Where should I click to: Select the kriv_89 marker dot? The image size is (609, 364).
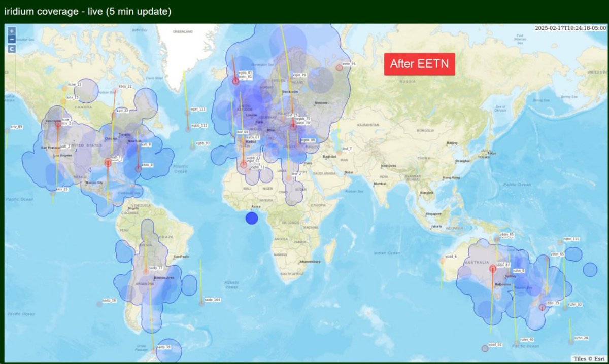tap(7, 130)
